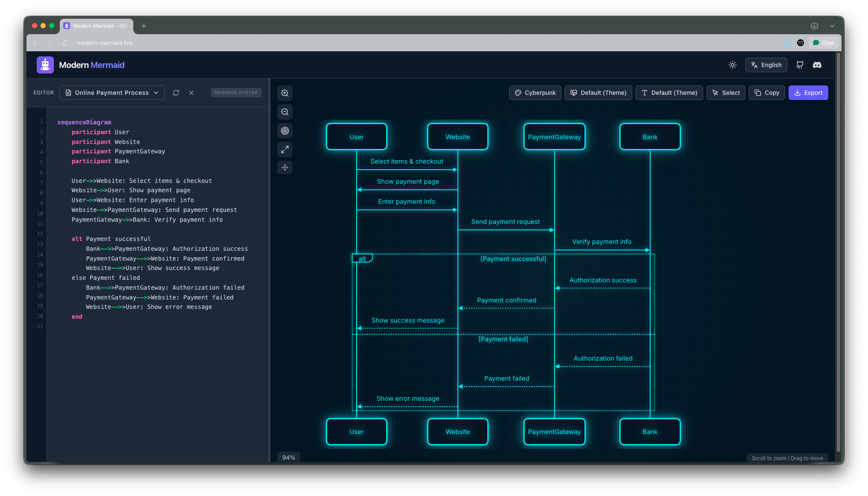Toggle the light mode sun icon

point(733,65)
